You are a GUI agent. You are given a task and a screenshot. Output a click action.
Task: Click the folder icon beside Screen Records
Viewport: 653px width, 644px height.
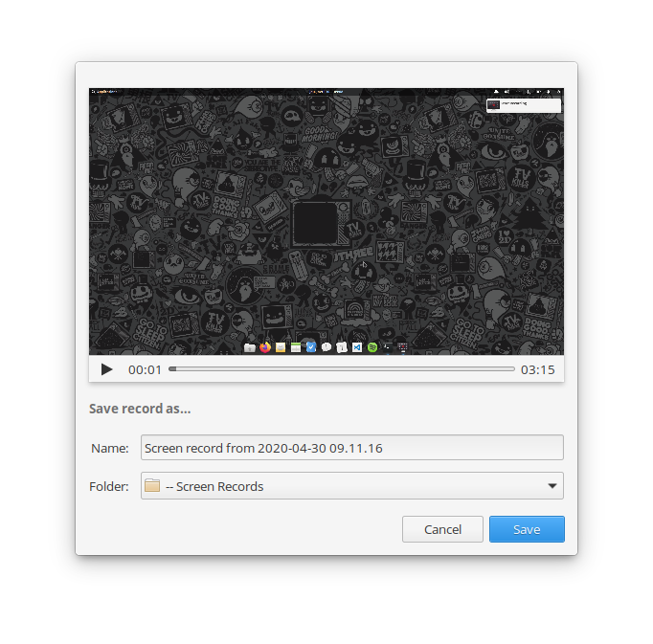(152, 485)
